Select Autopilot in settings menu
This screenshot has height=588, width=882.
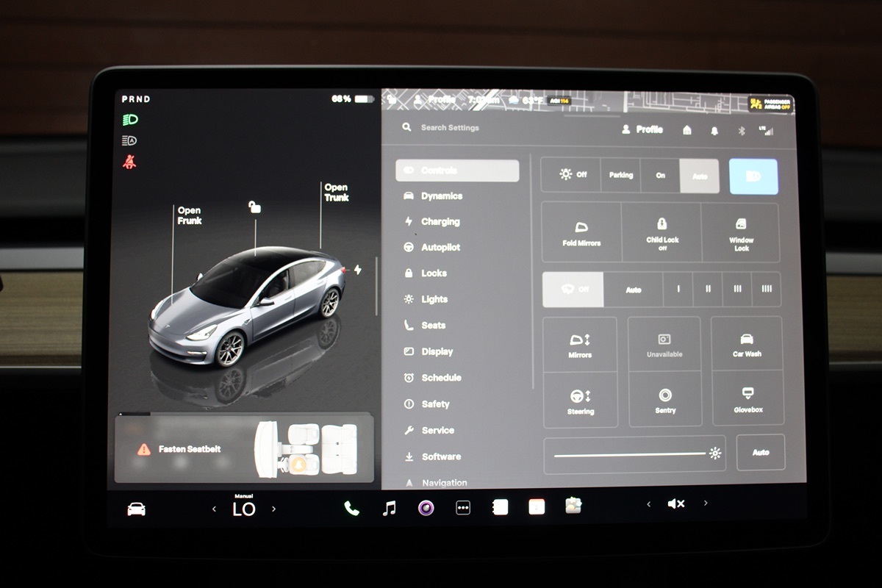coord(440,248)
